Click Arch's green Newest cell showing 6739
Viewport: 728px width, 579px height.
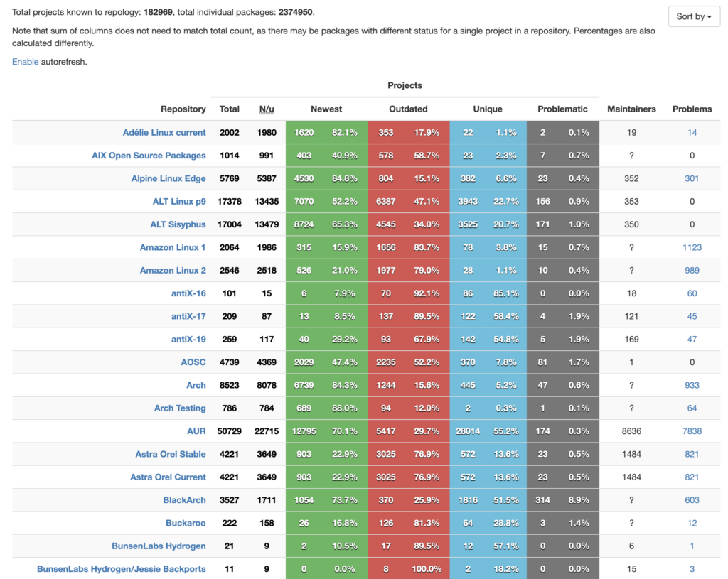click(x=304, y=385)
